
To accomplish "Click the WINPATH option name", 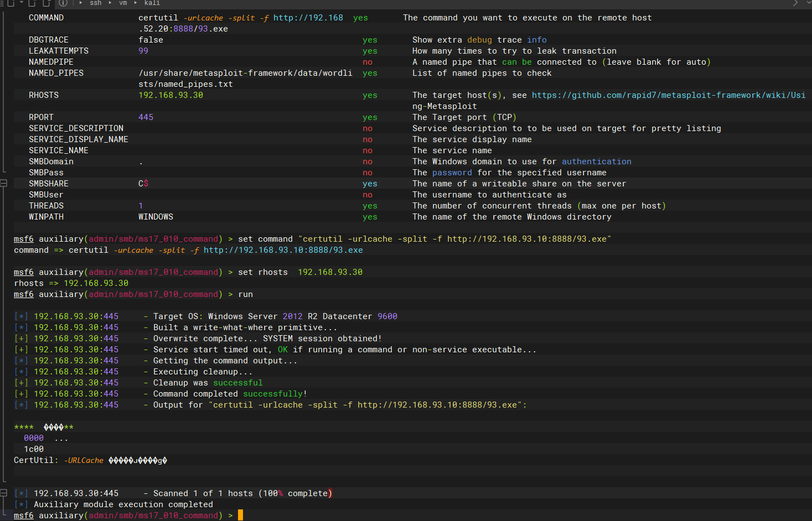I will pyautogui.click(x=46, y=217).
